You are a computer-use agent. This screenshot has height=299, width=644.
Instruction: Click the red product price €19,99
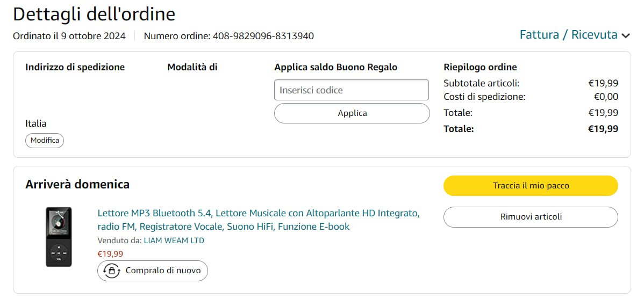[110, 254]
